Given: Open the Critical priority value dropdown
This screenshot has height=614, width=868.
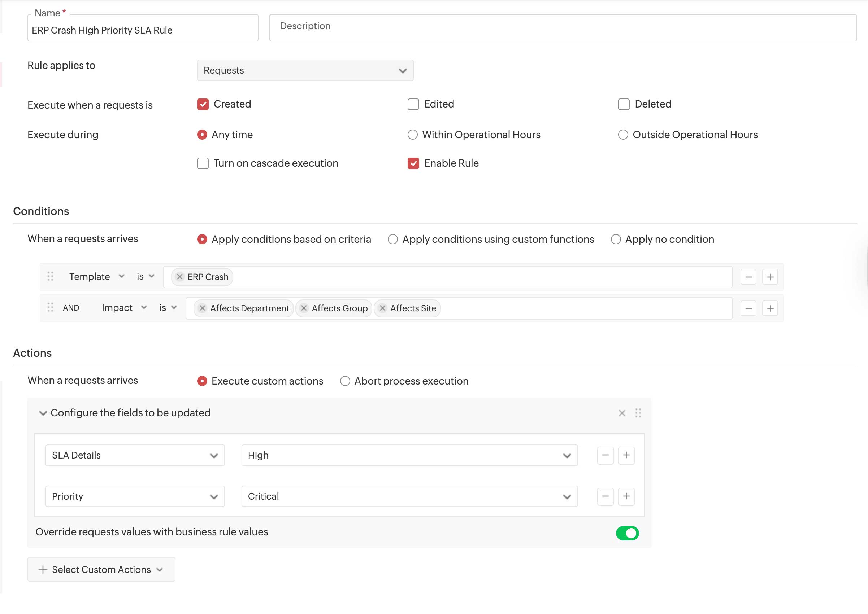Looking at the screenshot, I should tap(567, 496).
